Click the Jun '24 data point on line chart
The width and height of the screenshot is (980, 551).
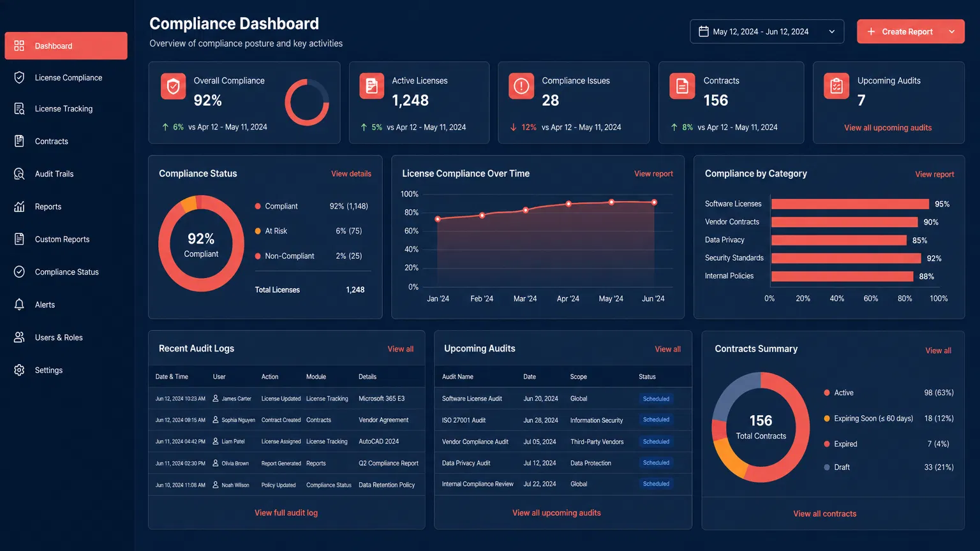click(654, 203)
